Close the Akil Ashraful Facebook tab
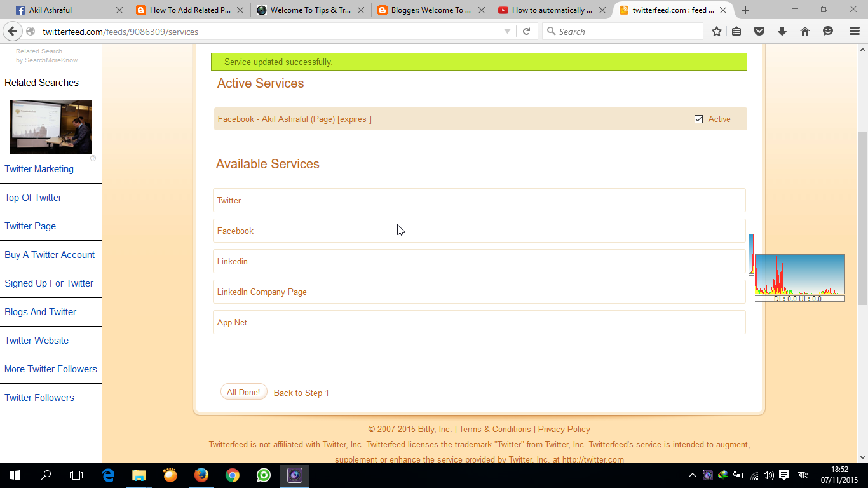This screenshot has height=488, width=868. [119, 10]
